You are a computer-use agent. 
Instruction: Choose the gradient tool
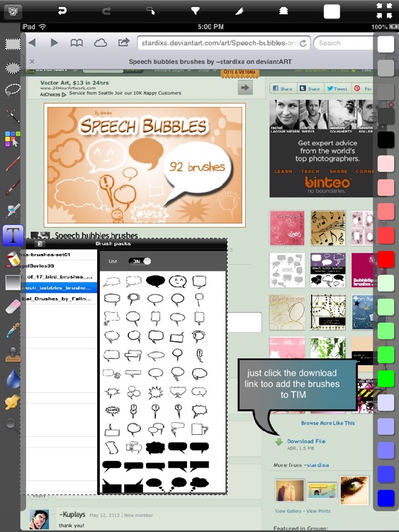pos(13,283)
